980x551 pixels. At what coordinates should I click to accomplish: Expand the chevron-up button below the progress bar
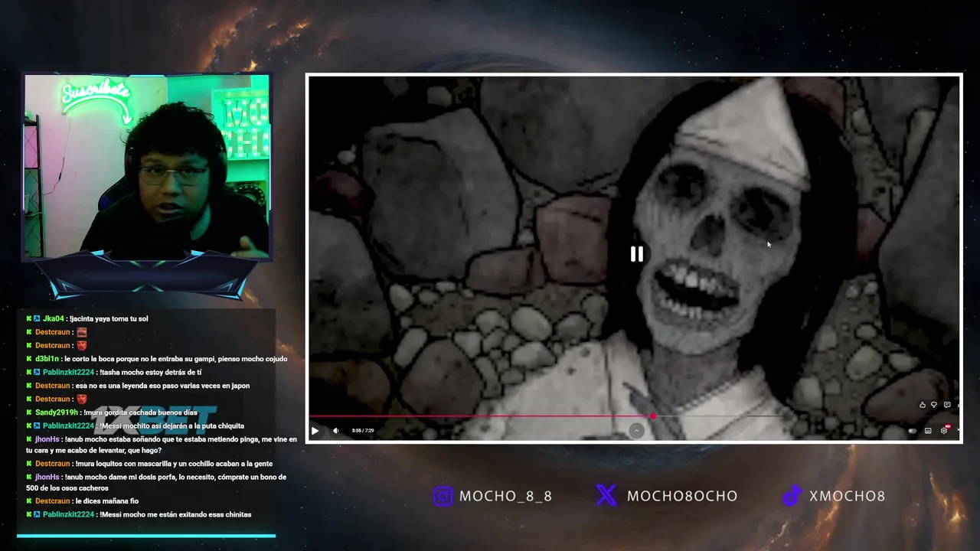pos(636,431)
